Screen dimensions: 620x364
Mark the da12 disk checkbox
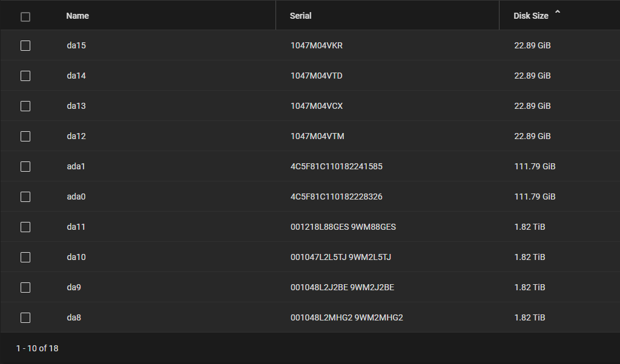pos(25,136)
